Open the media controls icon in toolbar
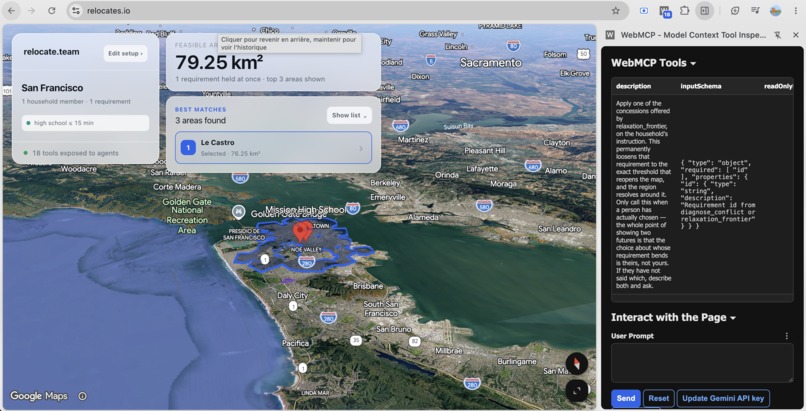The height and width of the screenshot is (411, 806). (755, 11)
